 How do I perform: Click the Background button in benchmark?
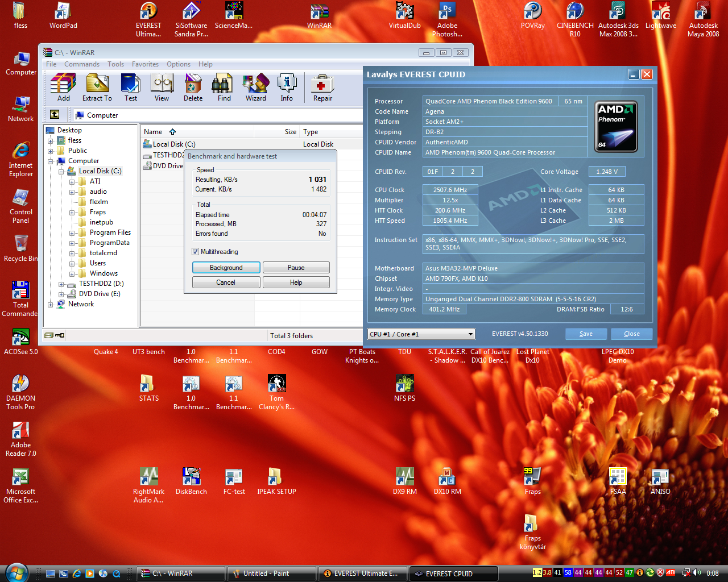point(226,267)
